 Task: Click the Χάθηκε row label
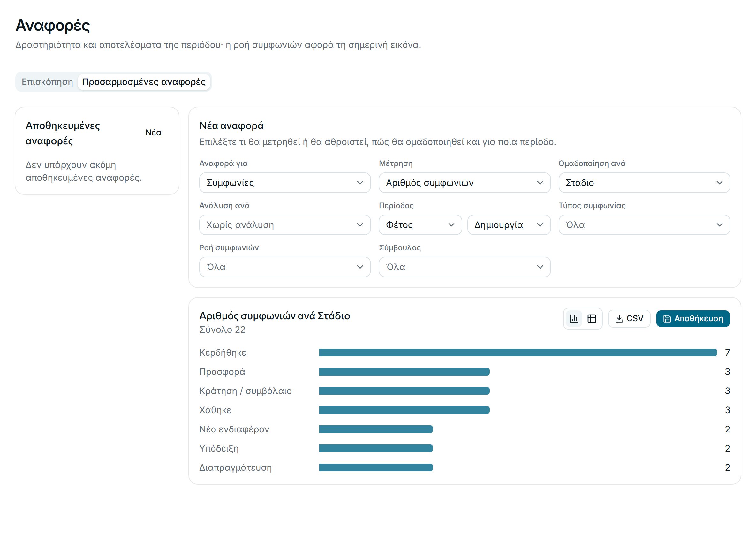(x=215, y=410)
